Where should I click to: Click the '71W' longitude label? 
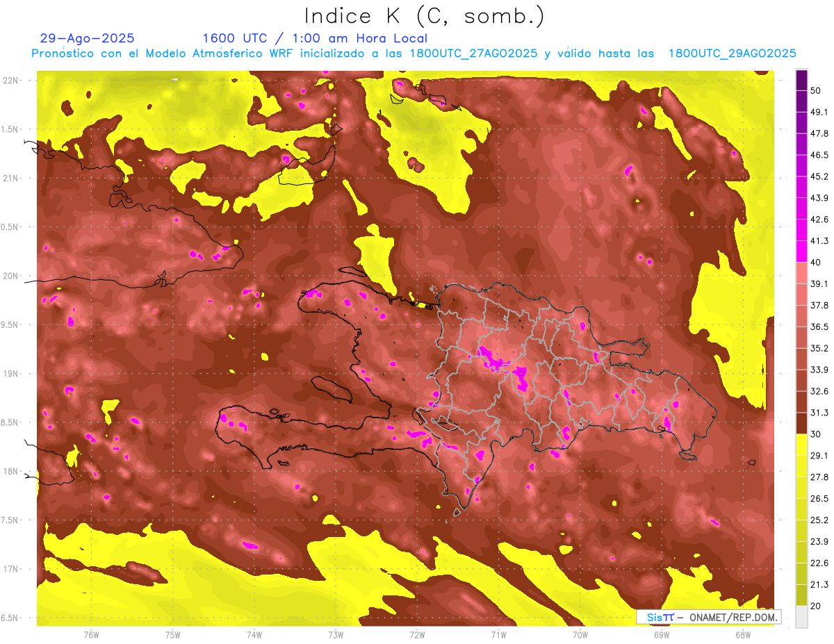tap(498, 634)
